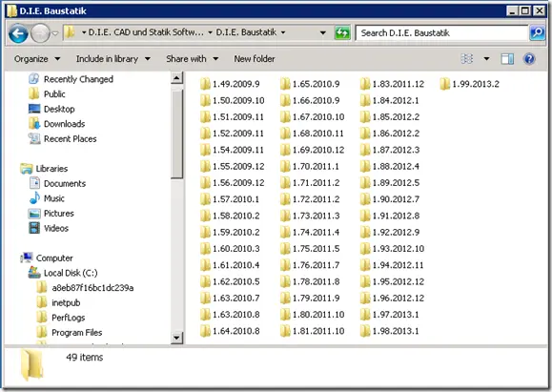Click D.I.E. CAD und Statik Softw... breadcrumb
Image resolution: width=552 pixels, height=392 pixels.
click(x=146, y=32)
